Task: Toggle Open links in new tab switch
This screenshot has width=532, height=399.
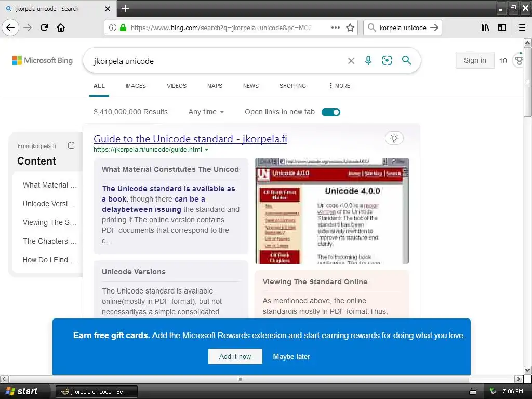Action: [331, 112]
